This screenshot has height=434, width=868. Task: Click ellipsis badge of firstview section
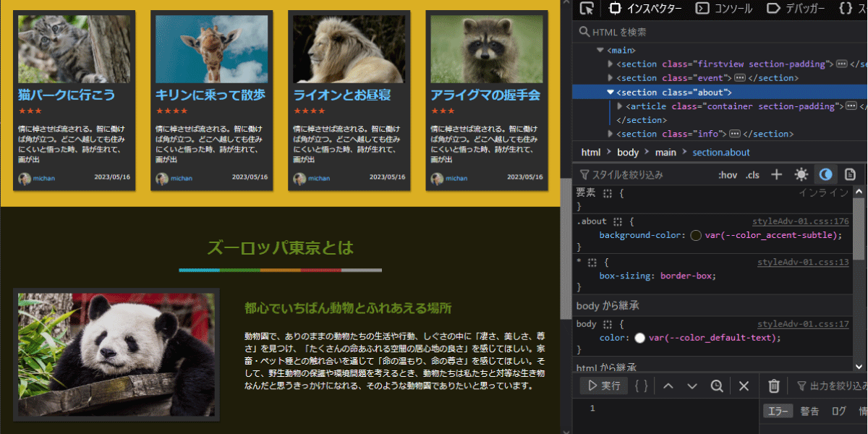point(842,64)
